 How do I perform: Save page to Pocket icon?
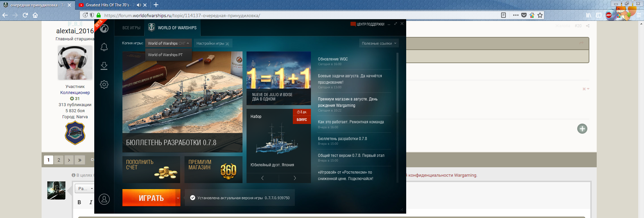[524, 15]
